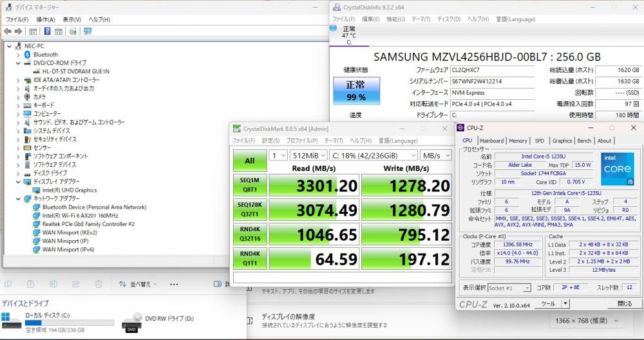Open ディスク(D) menu in CrystalDiskInfo

click(x=449, y=19)
